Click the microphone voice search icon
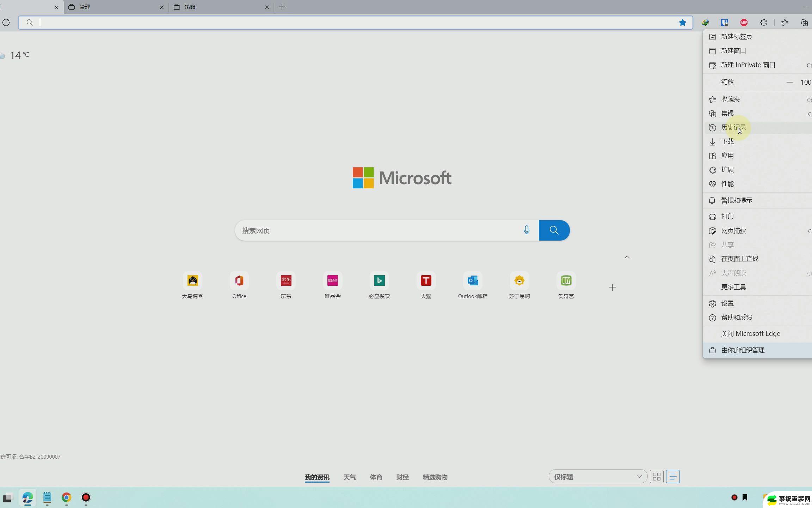The image size is (812, 508). (x=527, y=230)
